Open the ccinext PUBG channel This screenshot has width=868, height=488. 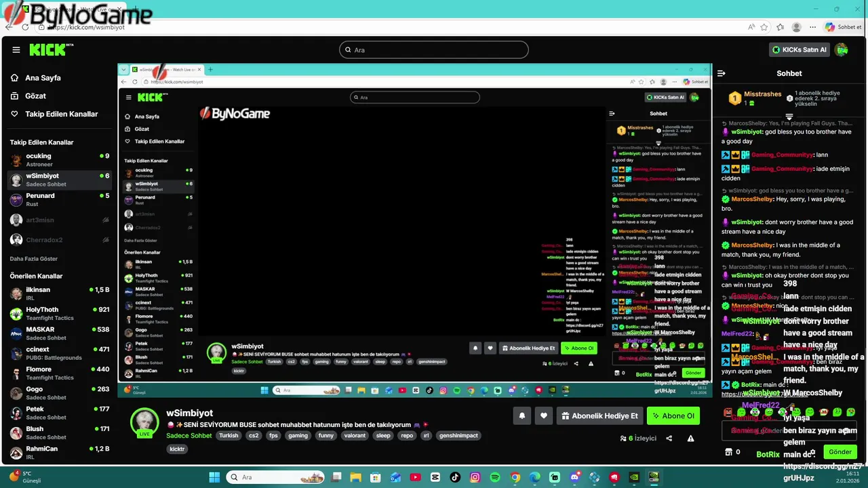[59, 353]
